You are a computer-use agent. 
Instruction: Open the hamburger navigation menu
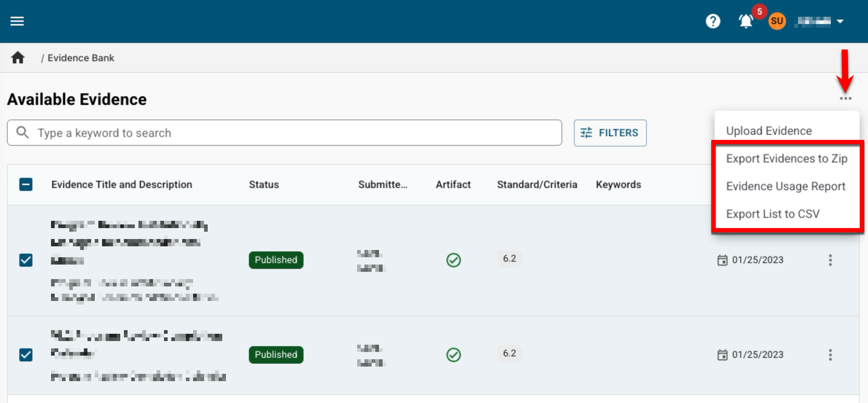(17, 21)
